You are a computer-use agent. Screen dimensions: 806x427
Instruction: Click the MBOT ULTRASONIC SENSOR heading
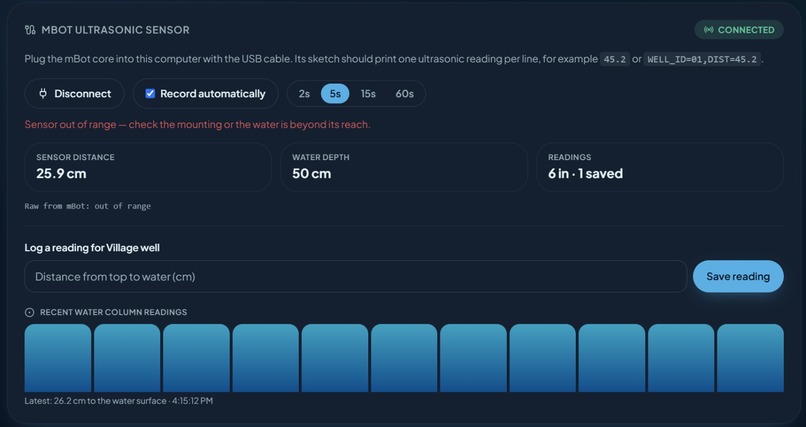(x=116, y=30)
